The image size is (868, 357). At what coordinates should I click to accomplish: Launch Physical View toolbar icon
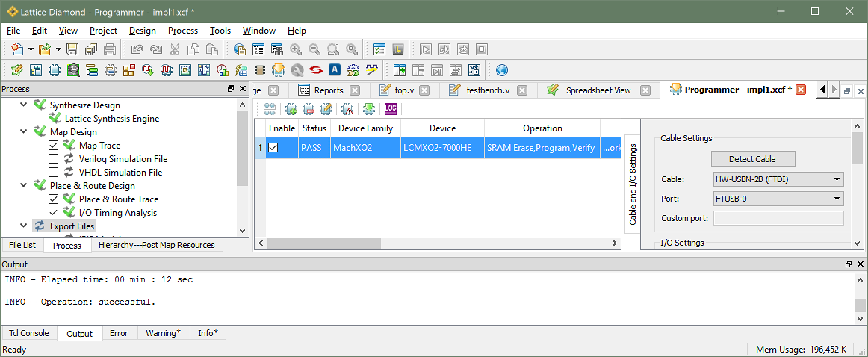(x=204, y=70)
